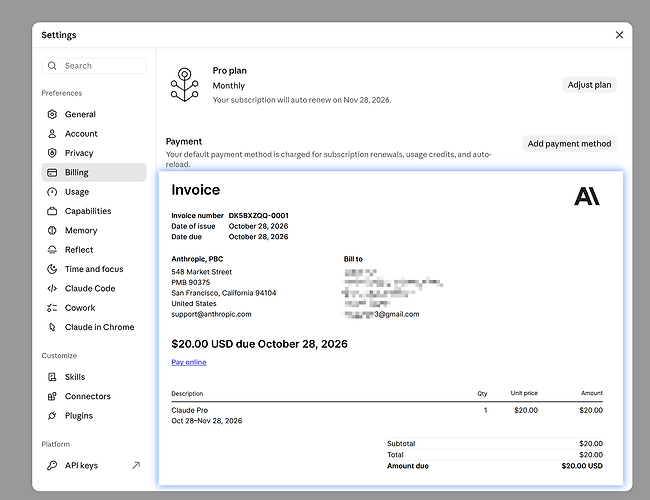The height and width of the screenshot is (500, 650).
Task: Click the Anthropic logo on the invoice
Action: [587, 196]
